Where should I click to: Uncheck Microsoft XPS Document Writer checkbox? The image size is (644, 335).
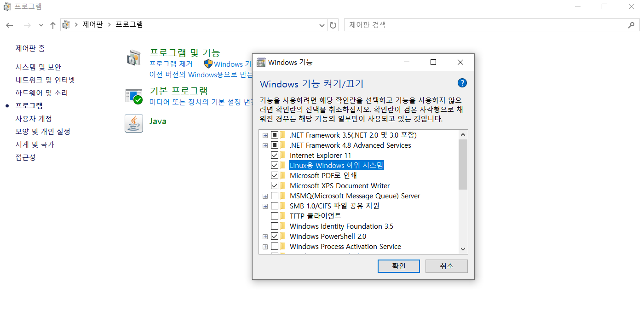coord(275,185)
